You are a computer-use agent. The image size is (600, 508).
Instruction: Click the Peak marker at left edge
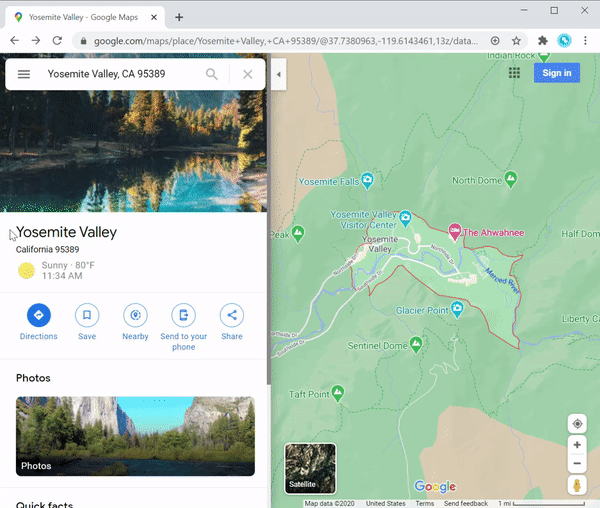pyautogui.click(x=298, y=233)
